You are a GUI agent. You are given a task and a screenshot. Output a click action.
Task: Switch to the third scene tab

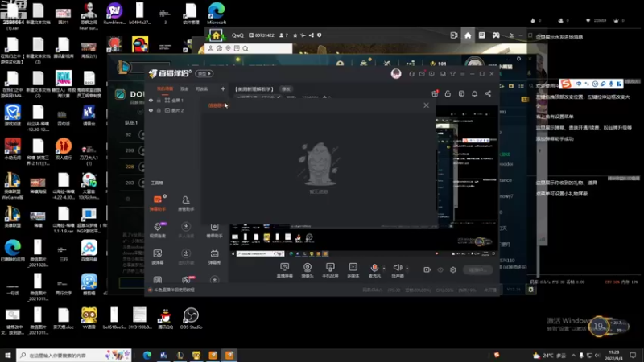(202, 89)
